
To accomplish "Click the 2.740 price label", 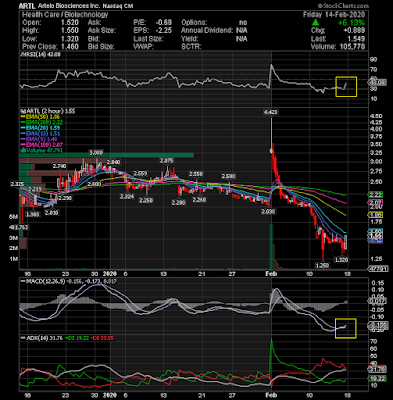I will (60, 166).
